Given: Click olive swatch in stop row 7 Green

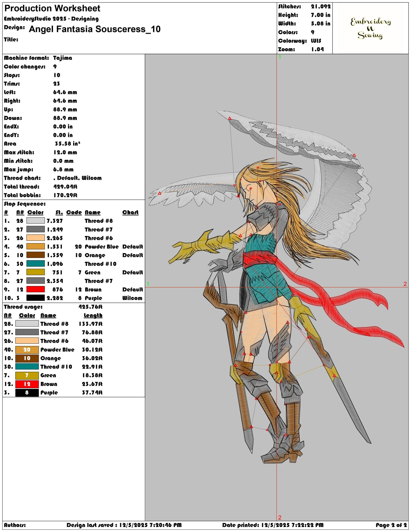Looking at the screenshot, I should tap(36, 272).
